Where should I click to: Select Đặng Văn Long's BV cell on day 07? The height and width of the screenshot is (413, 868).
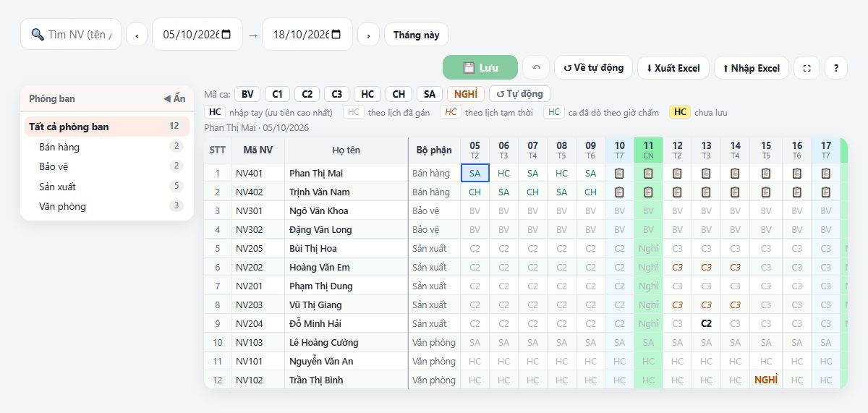533,229
